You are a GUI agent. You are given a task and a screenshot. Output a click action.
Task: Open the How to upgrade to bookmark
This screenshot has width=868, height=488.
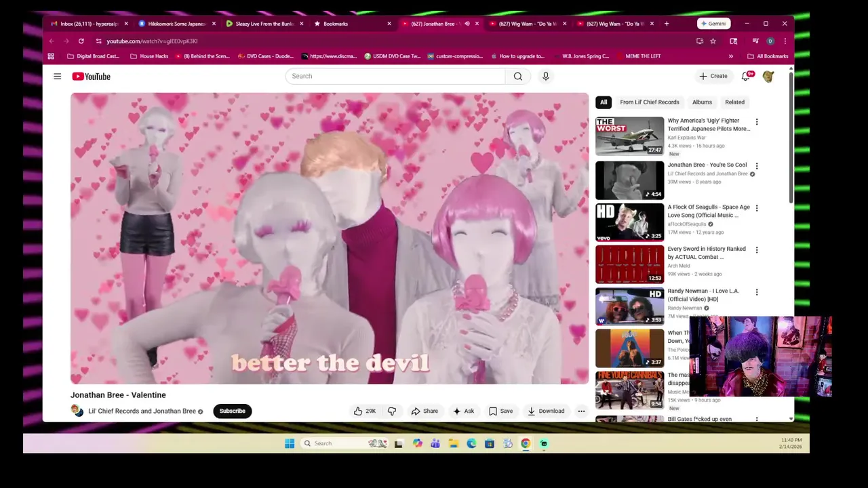[517, 56]
